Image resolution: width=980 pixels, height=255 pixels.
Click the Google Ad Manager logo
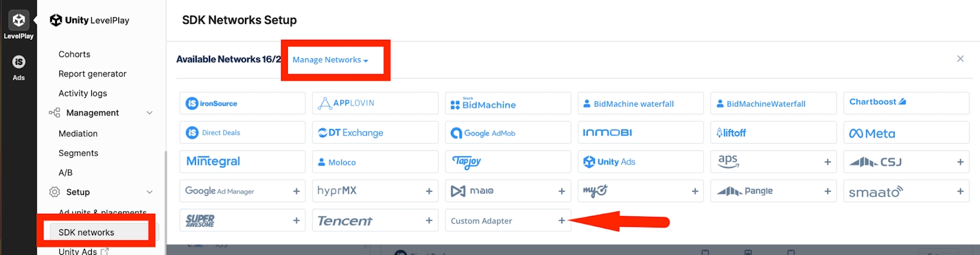pos(219,191)
